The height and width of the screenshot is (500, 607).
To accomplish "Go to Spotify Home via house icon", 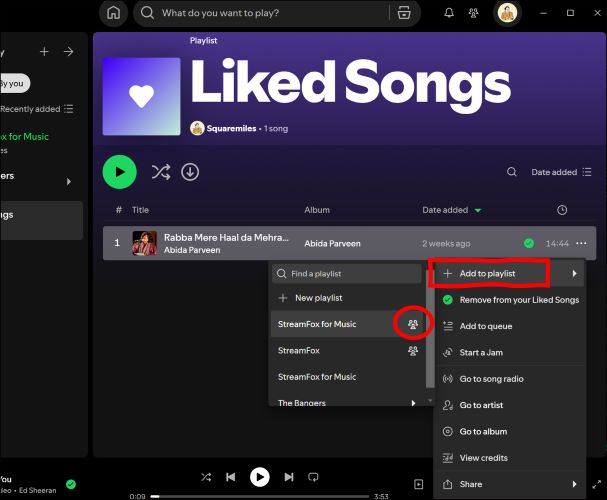I will (113, 13).
